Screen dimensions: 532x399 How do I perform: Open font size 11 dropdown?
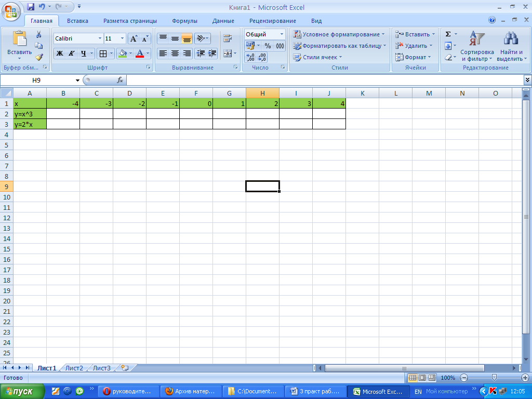[123, 38]
